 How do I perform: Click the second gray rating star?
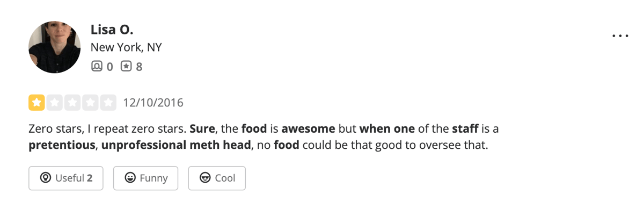54,102
